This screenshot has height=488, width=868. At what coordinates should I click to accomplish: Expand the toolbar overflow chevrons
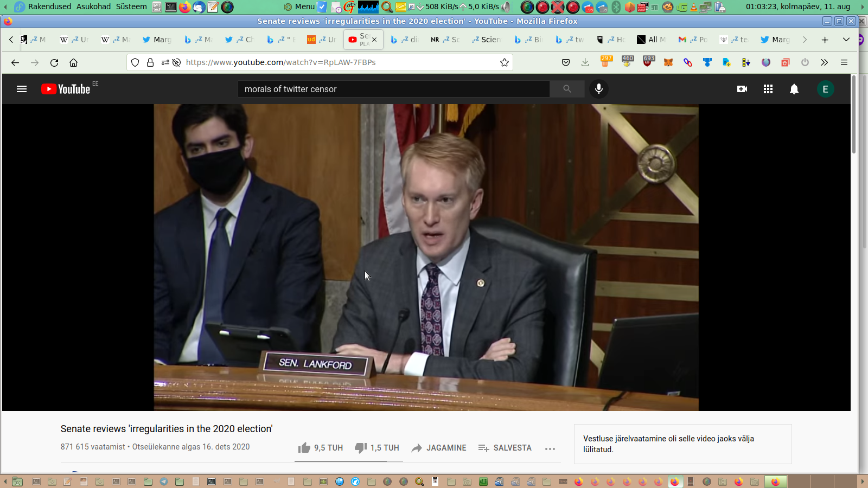click(x=825, y=62)
